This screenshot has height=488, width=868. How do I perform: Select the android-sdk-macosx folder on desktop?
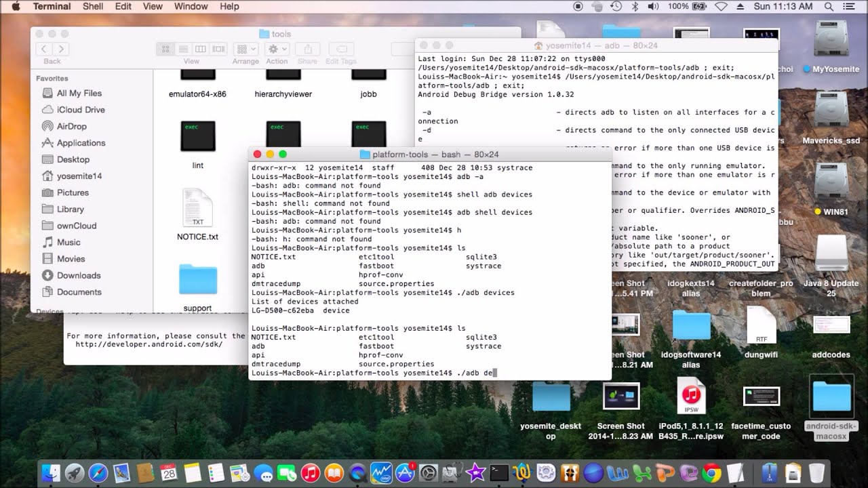tap(831, 396)
